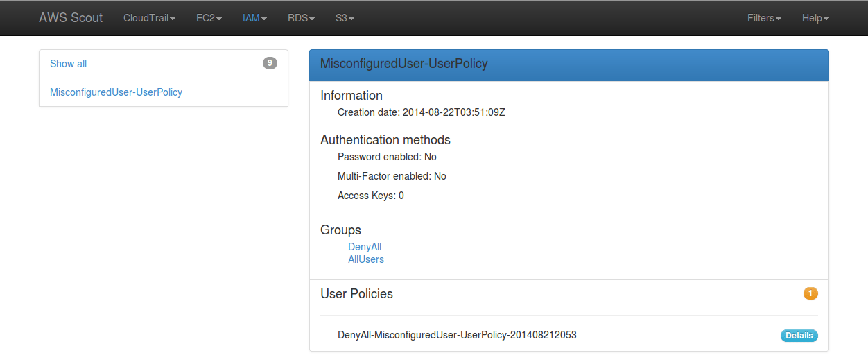Click the DenyAll-MisconfiguredUser-UserPolicy-201408212053 policy name
Image resolution: width=868 pixels, height=362 pixels.
point(457,335)
